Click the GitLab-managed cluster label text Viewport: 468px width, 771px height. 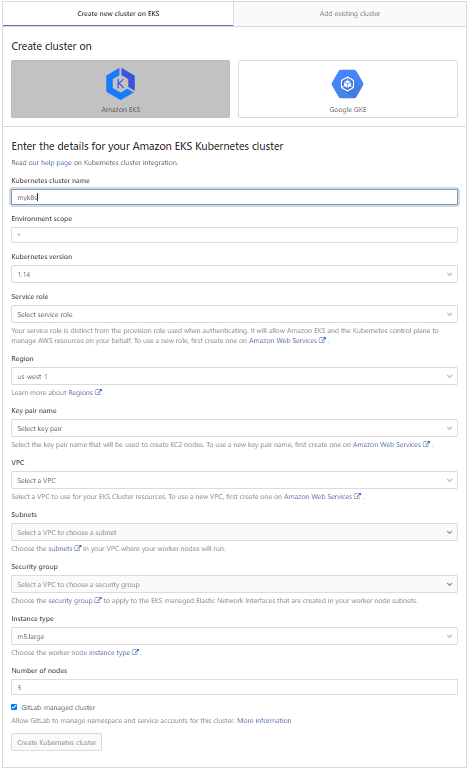[x=58, y=708]
